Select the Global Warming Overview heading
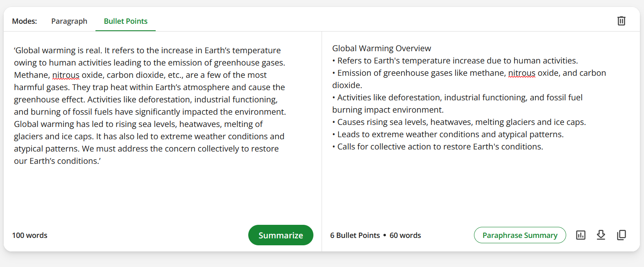This screenshot has width=644, height=267. 381,48
